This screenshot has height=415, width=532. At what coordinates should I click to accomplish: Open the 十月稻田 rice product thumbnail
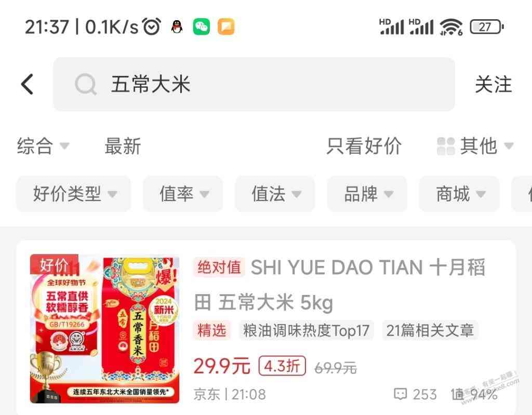pos(104,328)
